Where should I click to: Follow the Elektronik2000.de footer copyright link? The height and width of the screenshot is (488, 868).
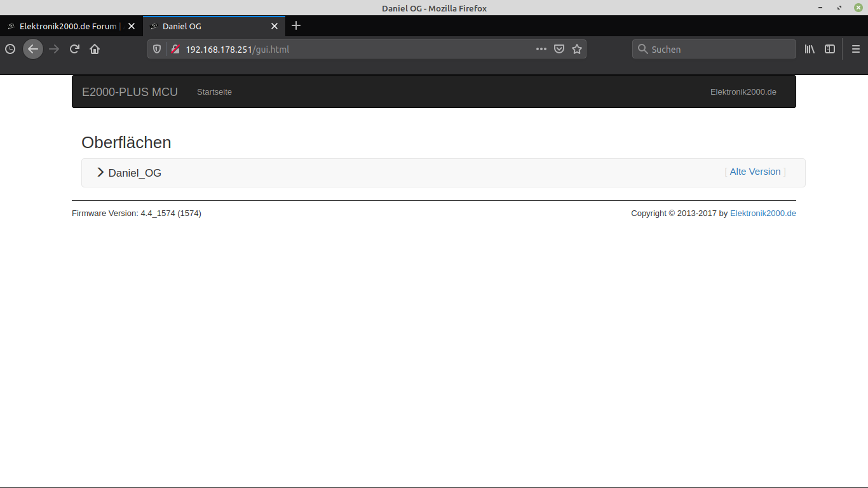point(763,213)
